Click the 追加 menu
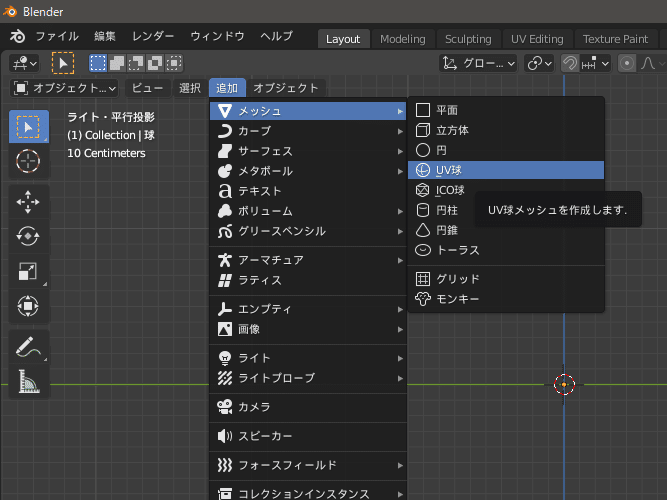This screenshot has height=500, width=667. [227, 88]
